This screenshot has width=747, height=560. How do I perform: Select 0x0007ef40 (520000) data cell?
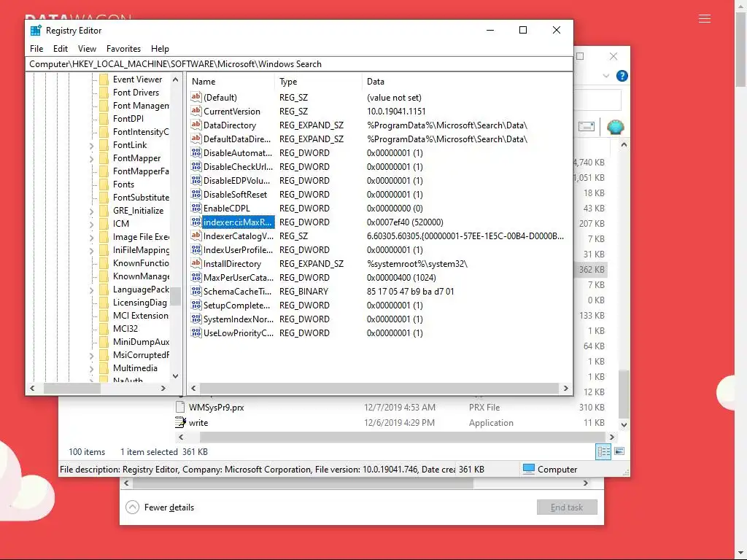pyautogui.click(x=405, y=222)
